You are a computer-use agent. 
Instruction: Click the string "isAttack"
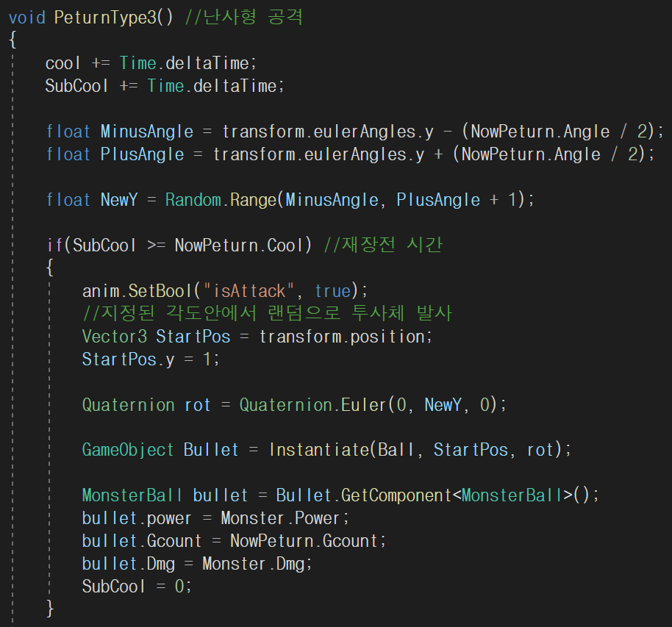point(249,291)
